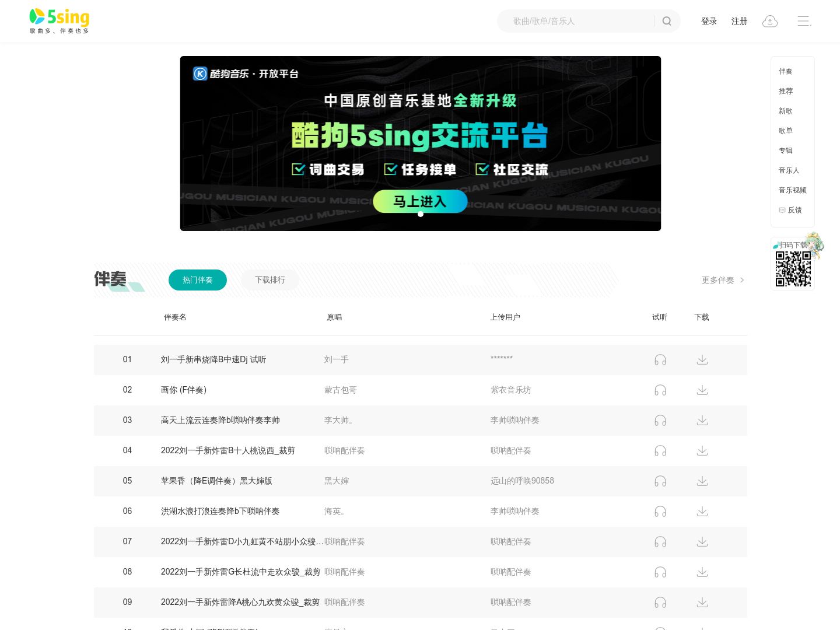Jump to 专辑 in side navigation
Image resolution: width=840 pixels, height=630 pixels.
(786, 150)
